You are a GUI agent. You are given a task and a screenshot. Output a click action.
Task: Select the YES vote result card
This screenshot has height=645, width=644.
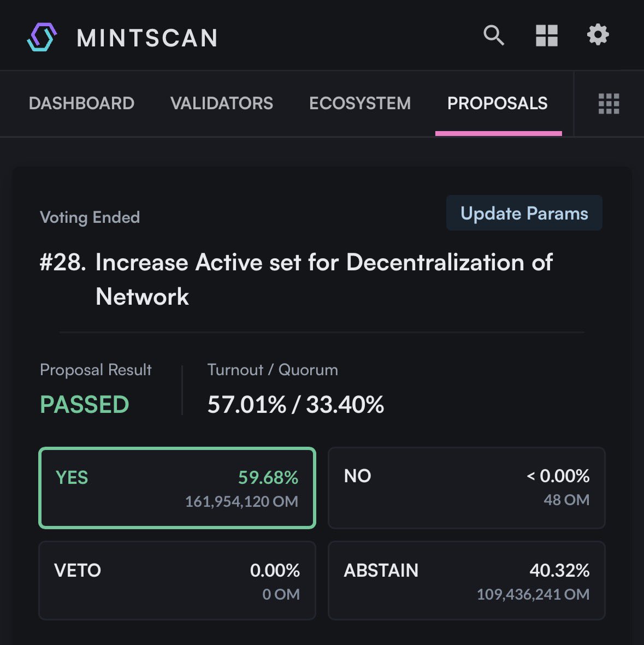tap(177, 488)
